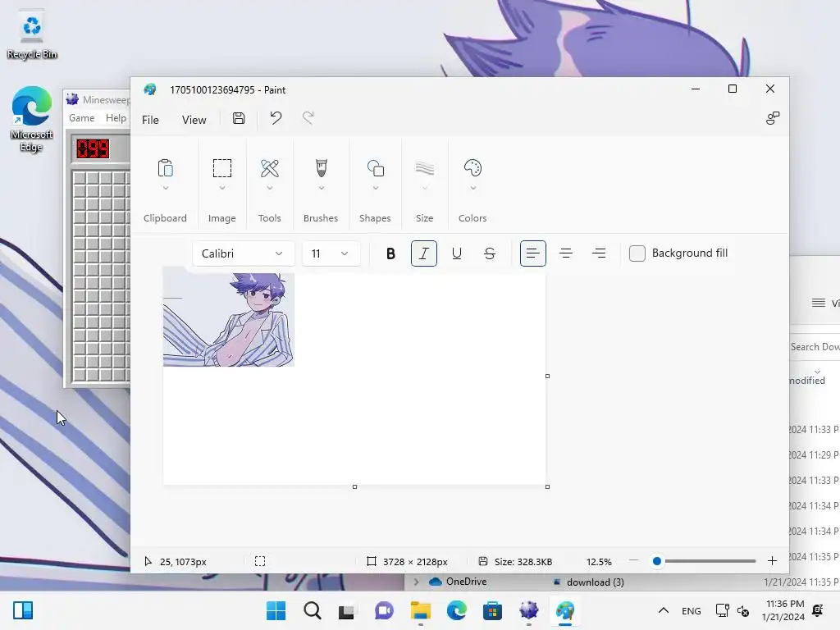Image resolution: width=840 pixels, height=630 pixels.
Task: Open the font size 11 dropdown
Action: click(331, 253)
